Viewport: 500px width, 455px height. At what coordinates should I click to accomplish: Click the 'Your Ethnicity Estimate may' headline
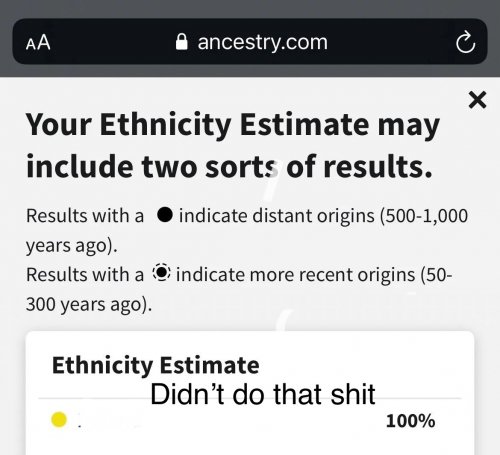pos(233,126)
